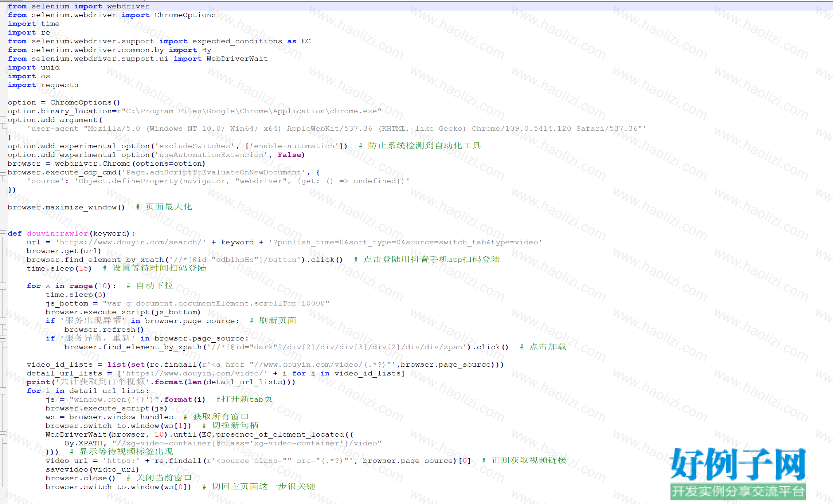
Task: Click the comment '刷新页面'
Action: (278, 320)
